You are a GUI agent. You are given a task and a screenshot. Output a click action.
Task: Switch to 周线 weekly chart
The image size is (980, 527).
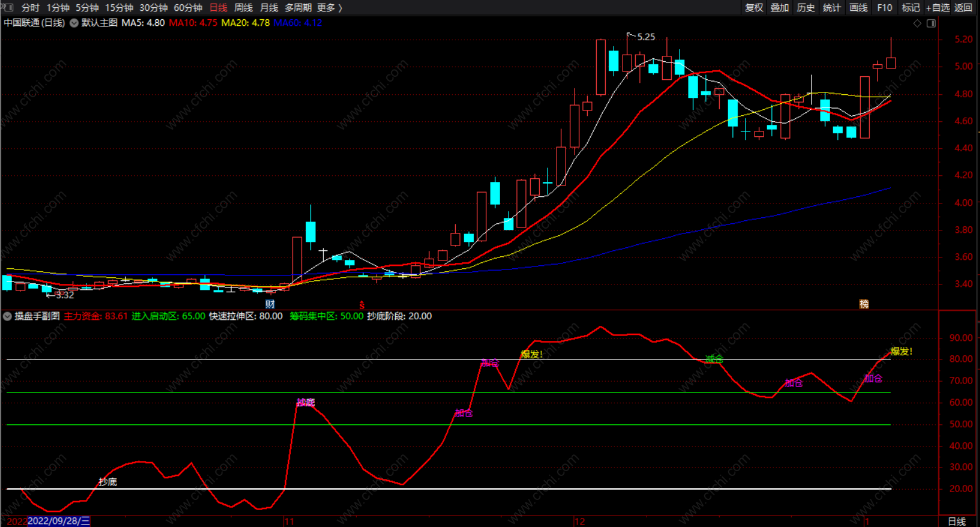coord(244,8)
